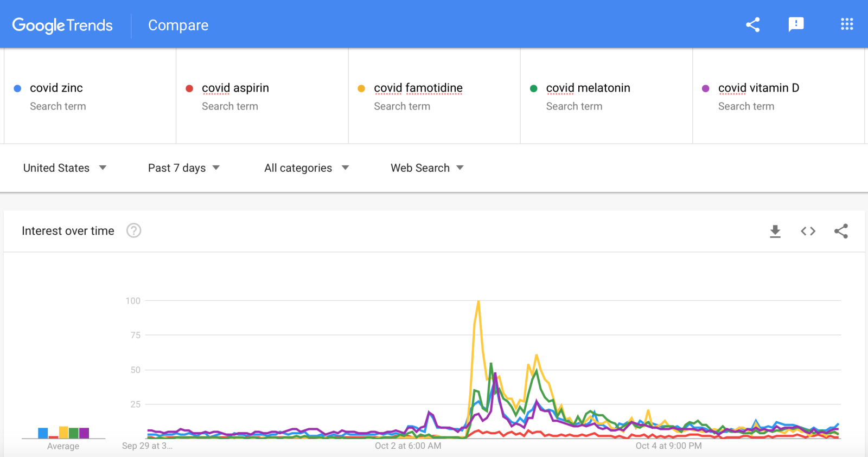The image size is (868, 457).
Task: Select the covid aspirin search term
Action: tap(235, 88)
